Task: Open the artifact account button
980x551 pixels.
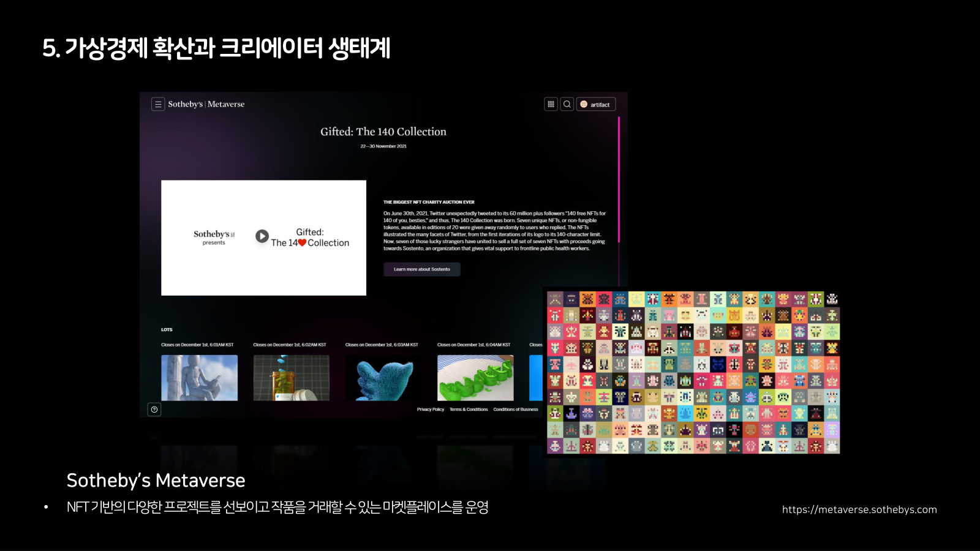Action: point(596,104)
